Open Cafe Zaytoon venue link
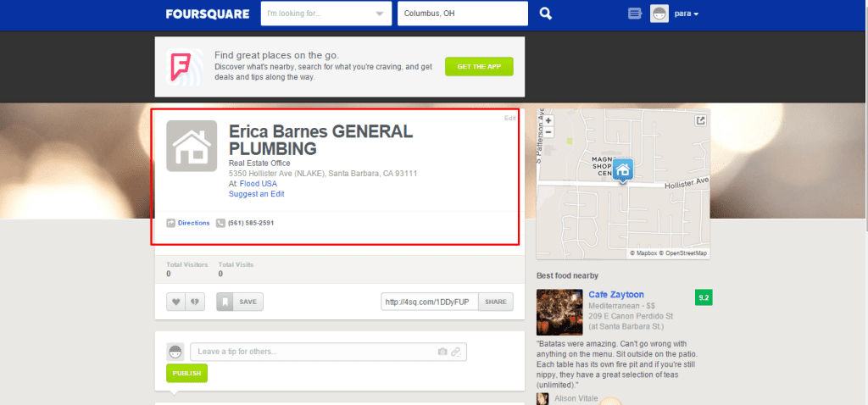Image resolution: width=868 pixels, height=405 pixels. tap(616, 295)
